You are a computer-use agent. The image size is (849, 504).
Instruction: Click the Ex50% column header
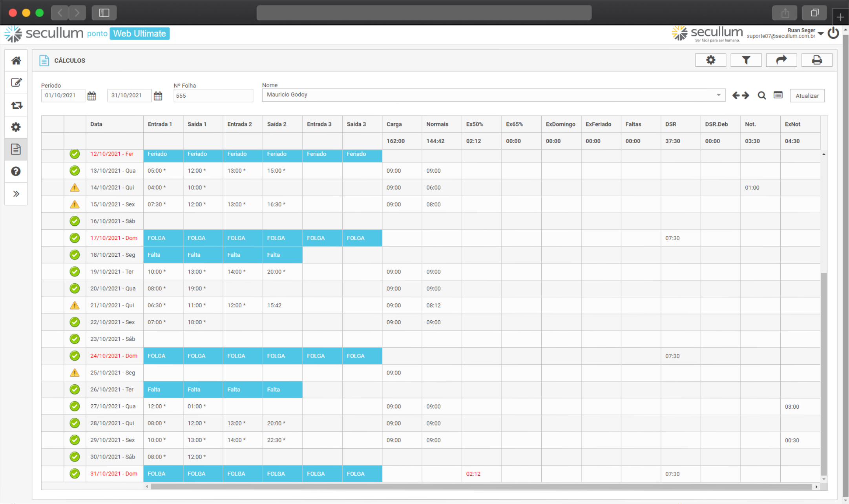coord(475,124)
